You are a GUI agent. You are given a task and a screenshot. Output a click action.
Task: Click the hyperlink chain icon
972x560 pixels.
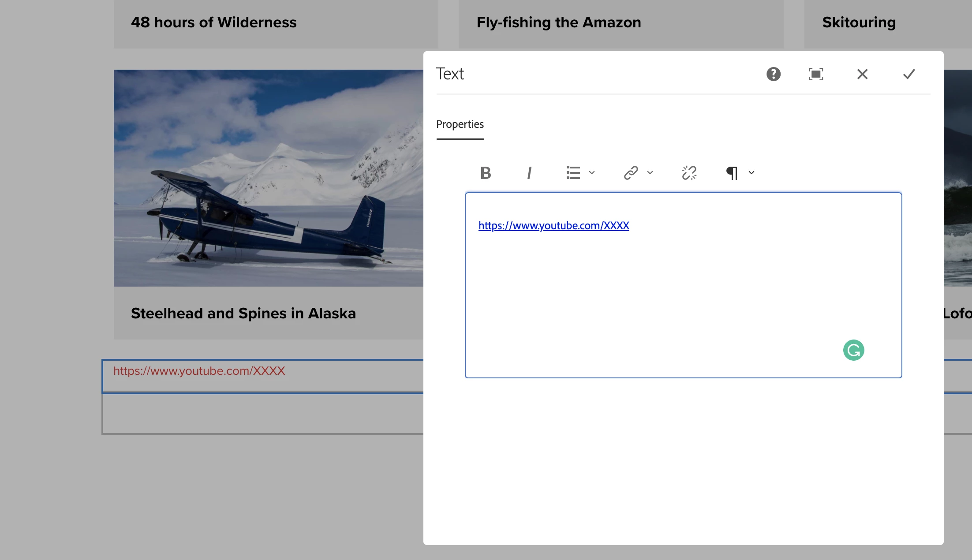point(631,173)
